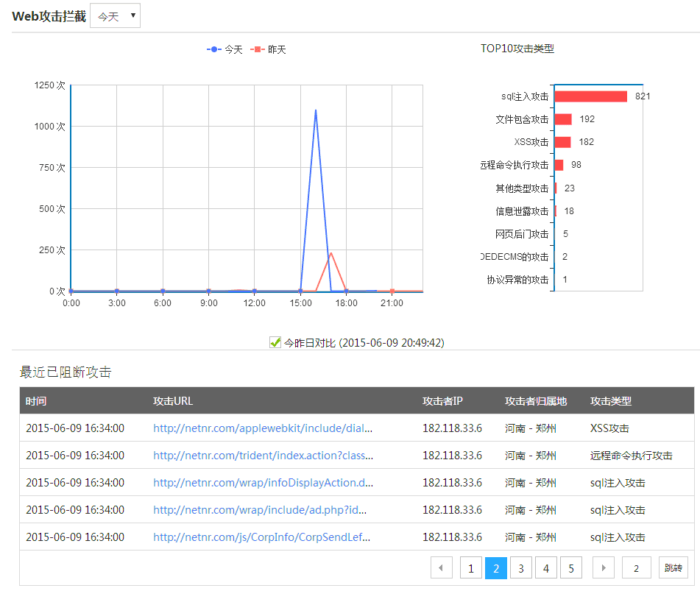Viewport: 700px width, 591px height.
Task: Go to page 5 of results
Action: pos(571,567)
